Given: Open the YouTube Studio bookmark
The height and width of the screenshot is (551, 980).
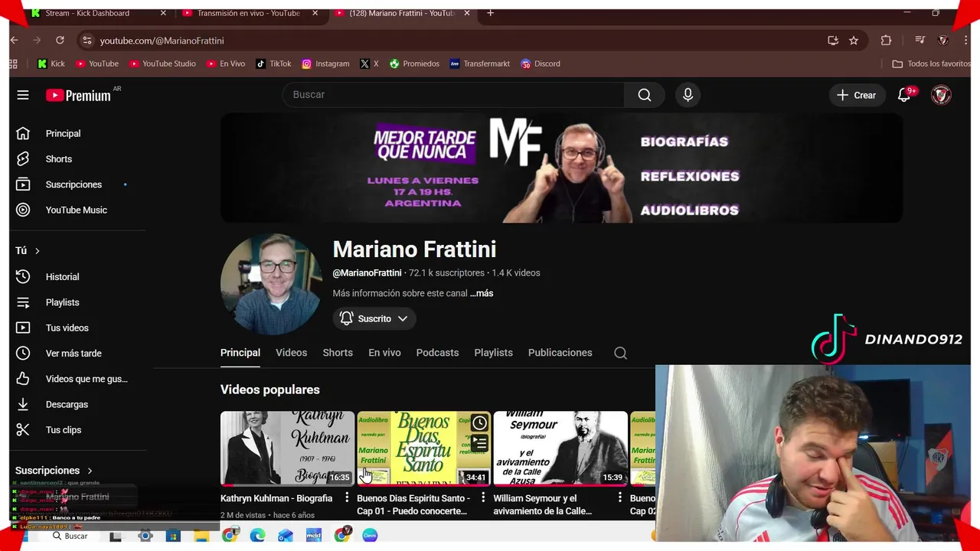Looking at the screenshot, I should (162, 64).
